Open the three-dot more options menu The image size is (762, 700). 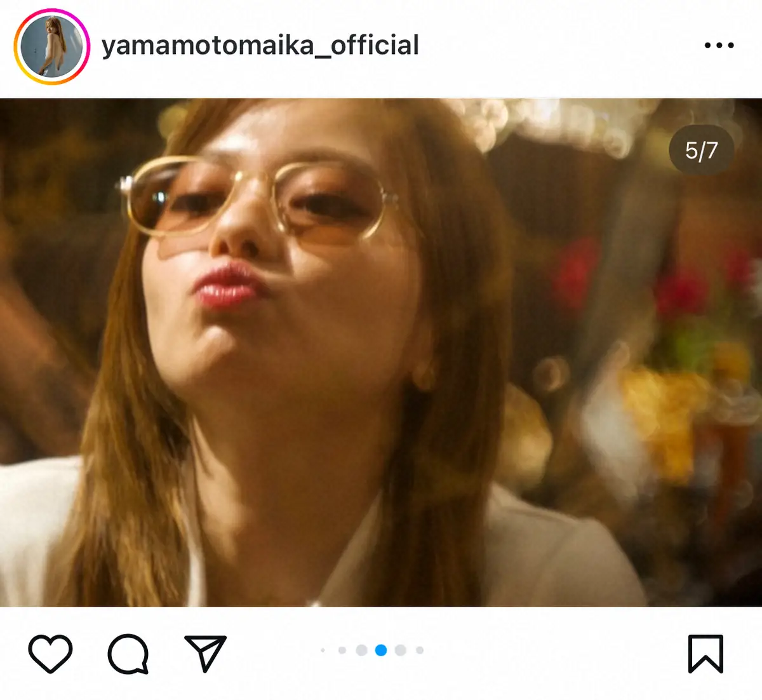(719, 45)
